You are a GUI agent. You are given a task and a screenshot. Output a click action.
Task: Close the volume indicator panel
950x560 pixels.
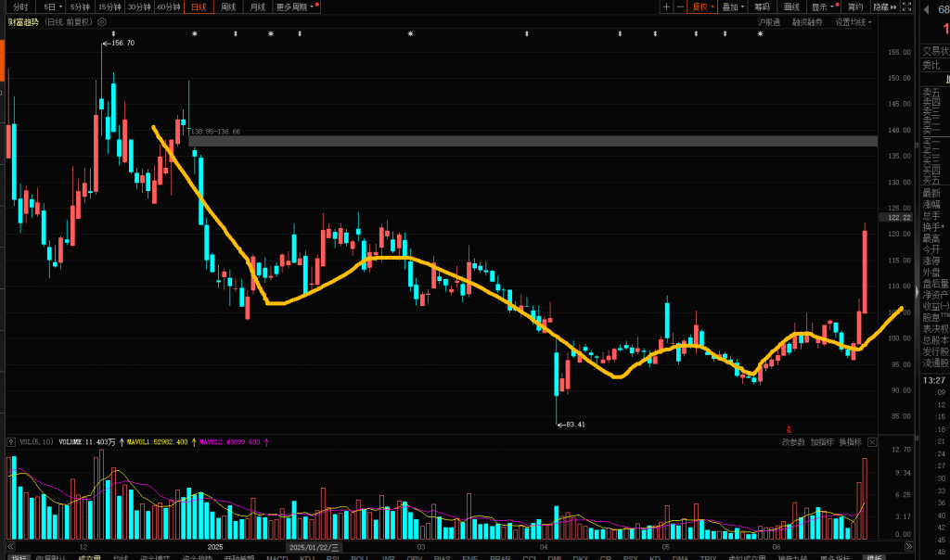[872, 442]
